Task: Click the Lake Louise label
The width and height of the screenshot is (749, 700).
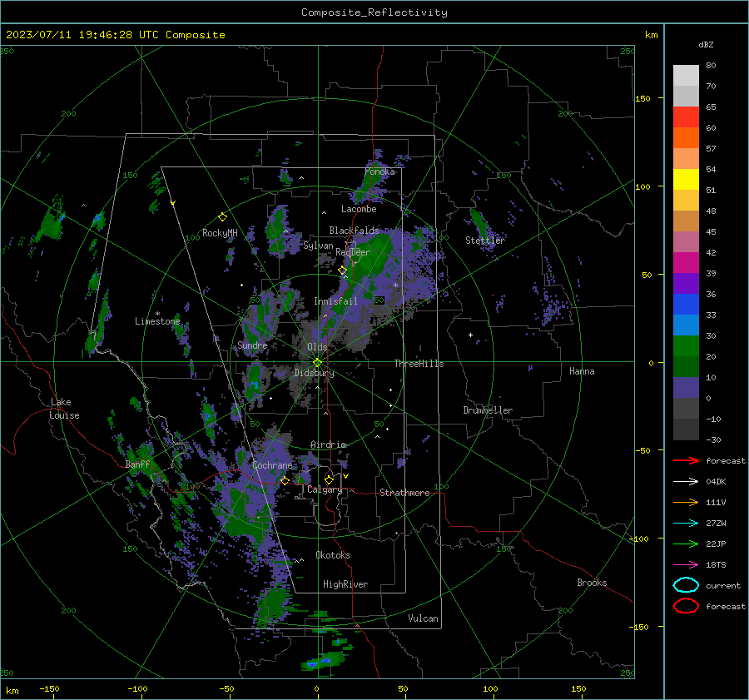Action: 64,409
